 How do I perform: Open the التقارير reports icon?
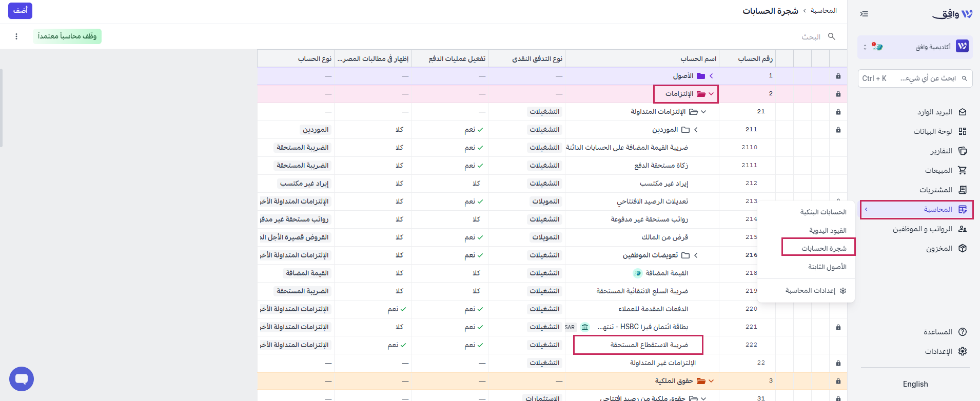[963, 151]
